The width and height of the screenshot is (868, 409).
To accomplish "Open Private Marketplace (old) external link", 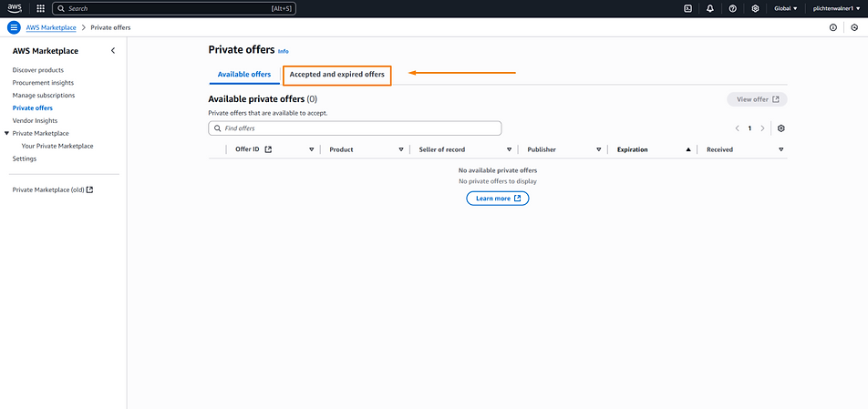I will 53,189.
